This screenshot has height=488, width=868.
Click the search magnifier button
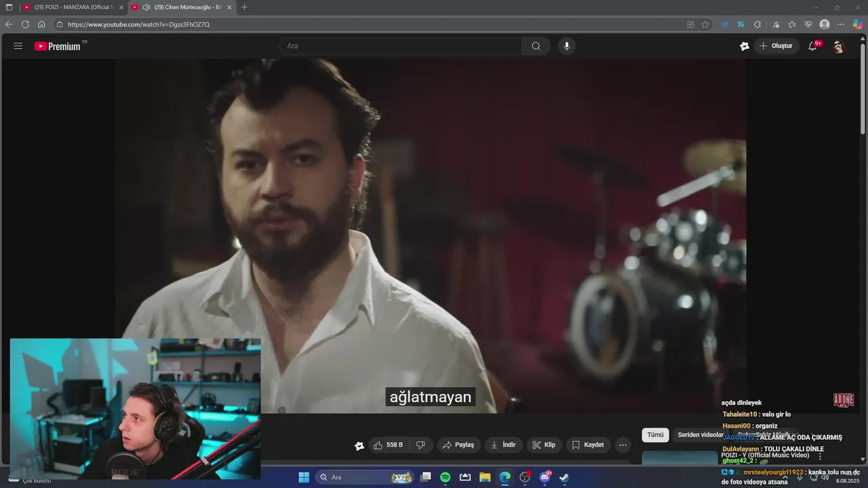pos(536,46)
